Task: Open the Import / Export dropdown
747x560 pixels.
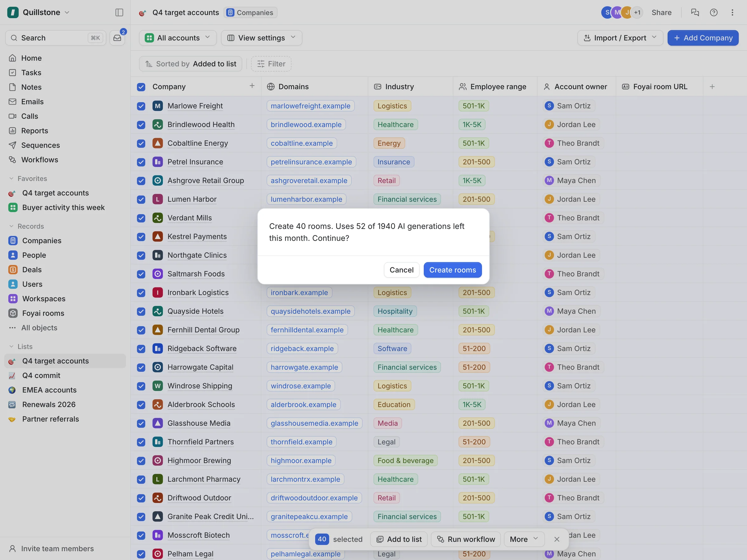Action: click(x=620, y=38)
